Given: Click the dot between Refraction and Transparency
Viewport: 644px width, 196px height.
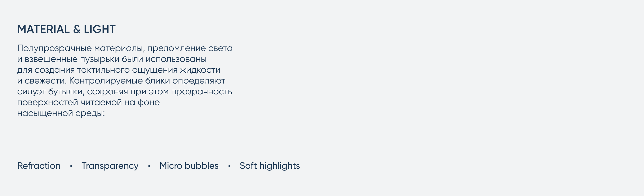Looking at the screenshot, I should tap(71, 166).
